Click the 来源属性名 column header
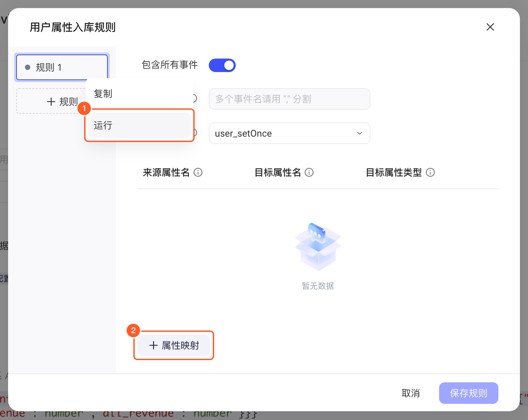 (x=166, y=173)
